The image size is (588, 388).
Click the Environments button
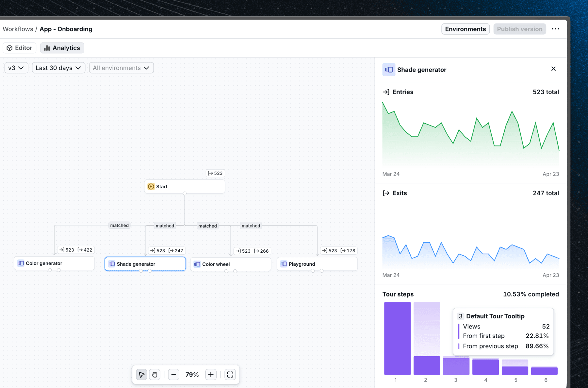465,29
